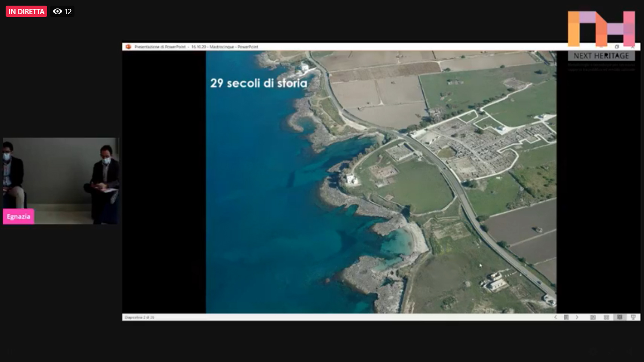Click the eye viewer count icon
The image size is (644, 362).
58,11
